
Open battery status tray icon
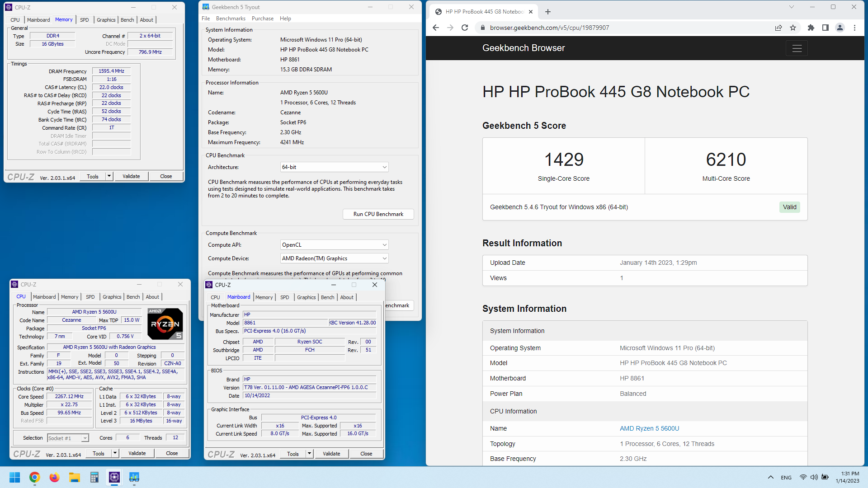tap(825, 477)
